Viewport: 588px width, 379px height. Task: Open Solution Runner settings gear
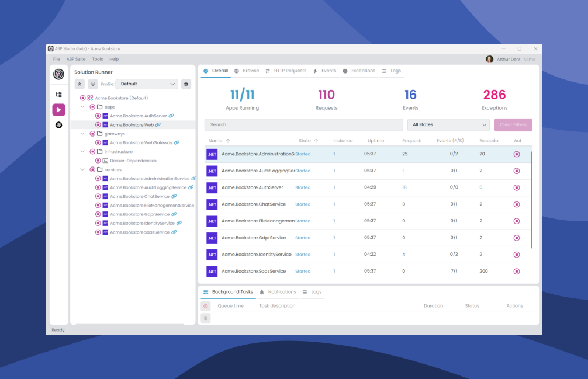(186, 84)
